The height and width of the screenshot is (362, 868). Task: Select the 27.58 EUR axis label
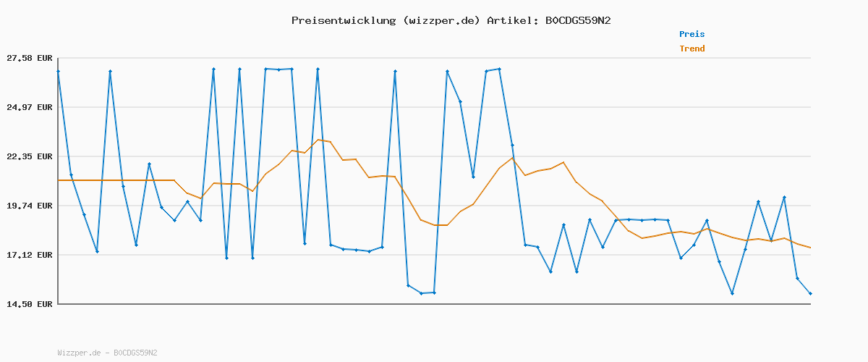(x=29, y=58)
